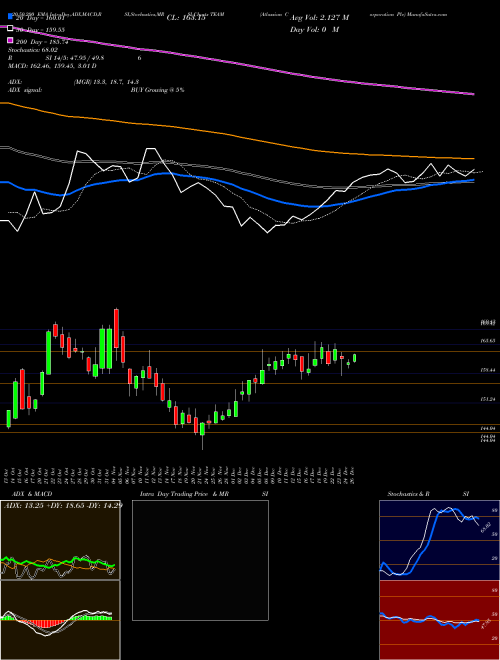Click the ADX (MGR) 13.3, 18.7, 14.3 values
500x660 pixels.
click(x=106, y=82)
